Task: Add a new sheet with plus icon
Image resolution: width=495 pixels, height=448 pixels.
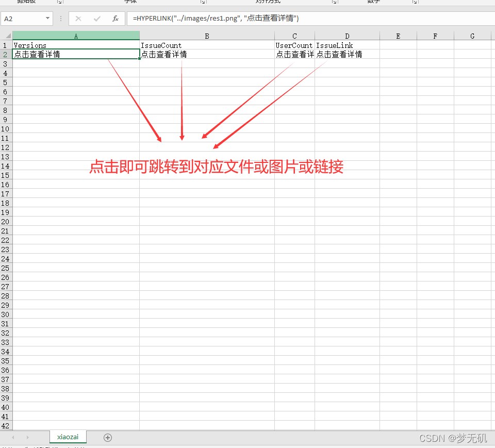Action: tap(108, 438)
